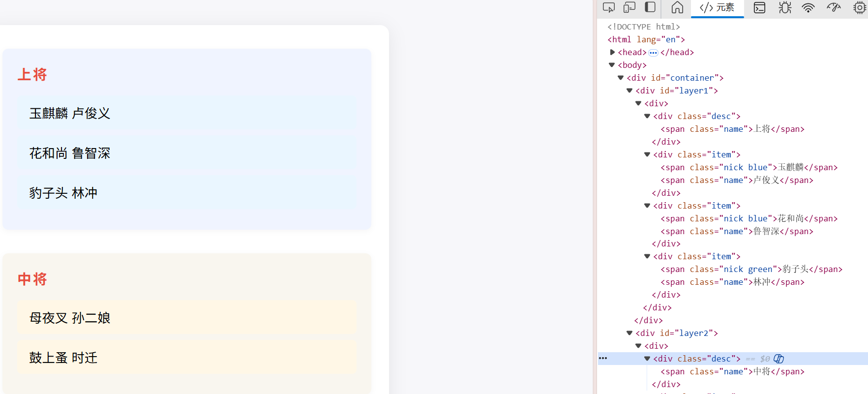Image resolution: width=868 pixels, height=394 pixels.
Task: Collapse the selected desc div in layer2
Action: click(647, 359)
